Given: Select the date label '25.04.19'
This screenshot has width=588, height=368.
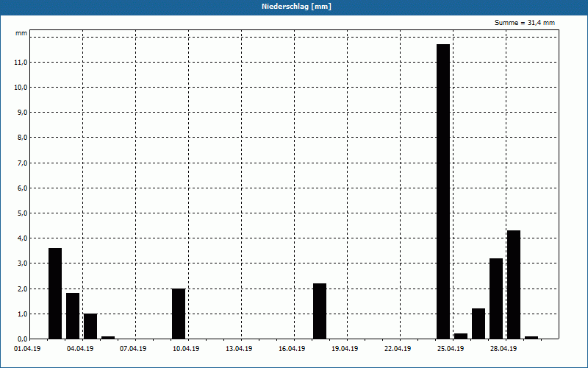Looking at the screenshot, I should (451, 349).
